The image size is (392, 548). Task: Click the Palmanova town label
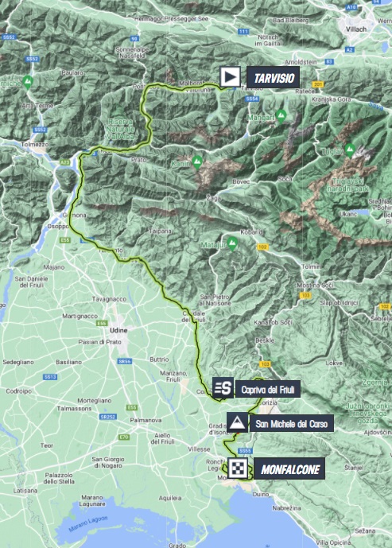click(146, 420)
